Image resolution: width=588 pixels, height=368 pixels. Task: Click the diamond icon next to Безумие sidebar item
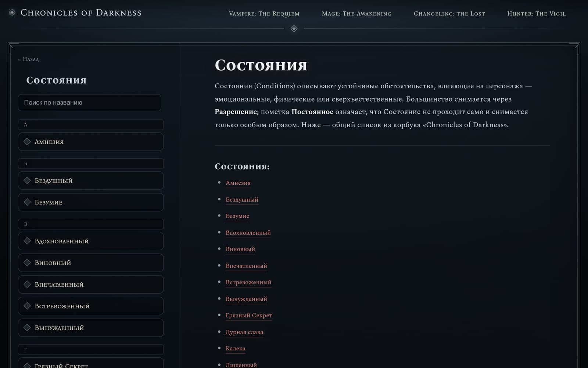click(x=27, y=202)
